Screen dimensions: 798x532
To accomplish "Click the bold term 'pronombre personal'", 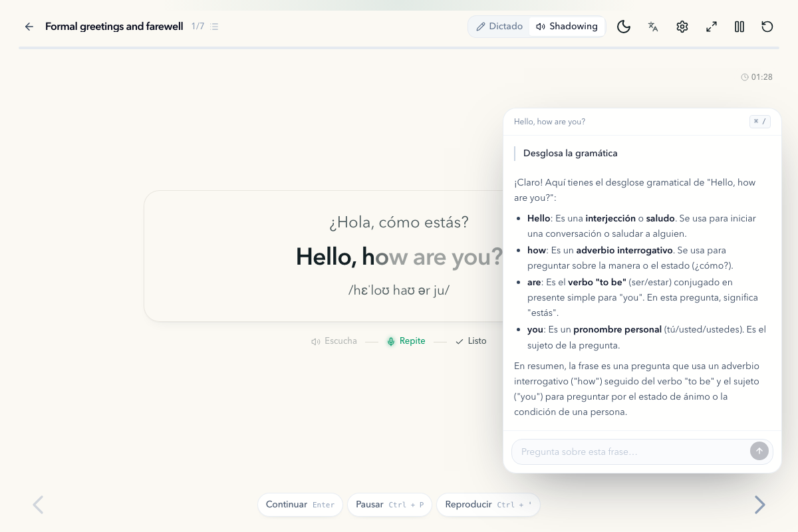I will [x=617, y=329].
